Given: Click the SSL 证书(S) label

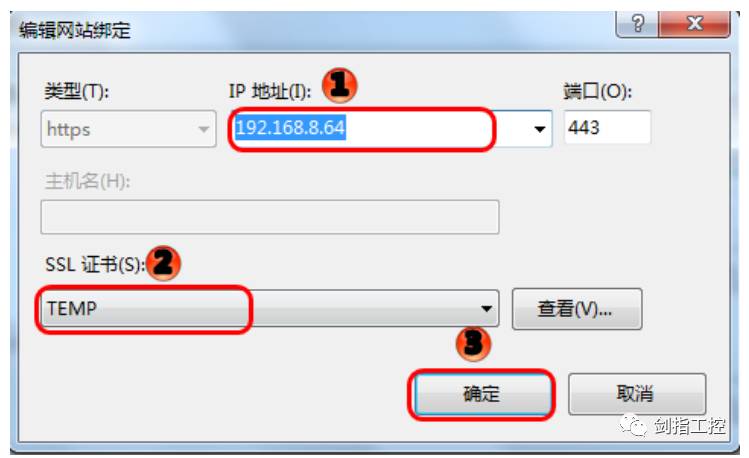Looking at the screenshot, I should coord(95,264).
